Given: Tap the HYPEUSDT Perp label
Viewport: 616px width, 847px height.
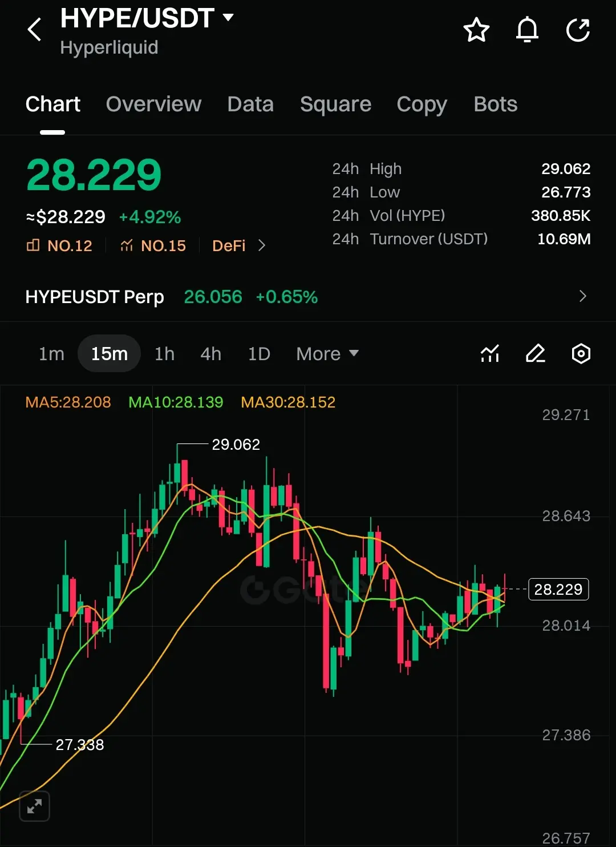Looking at the screenshot, I should (95, 297).
